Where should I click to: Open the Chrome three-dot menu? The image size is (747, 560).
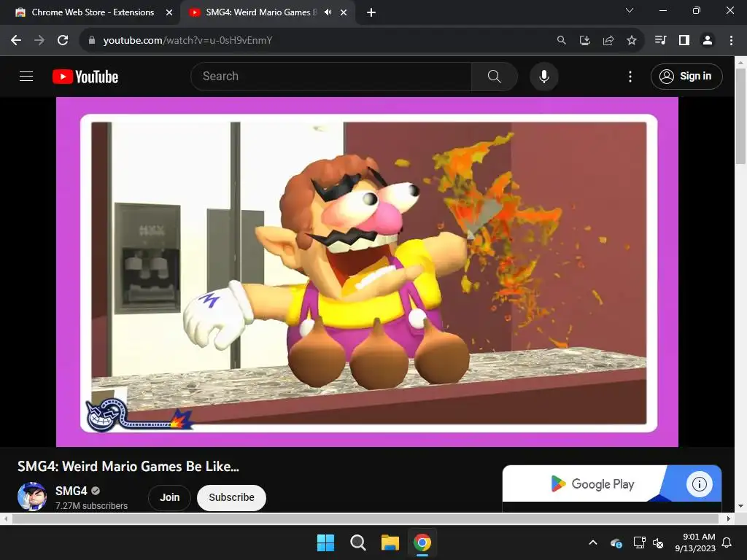[x=731, y=41]
